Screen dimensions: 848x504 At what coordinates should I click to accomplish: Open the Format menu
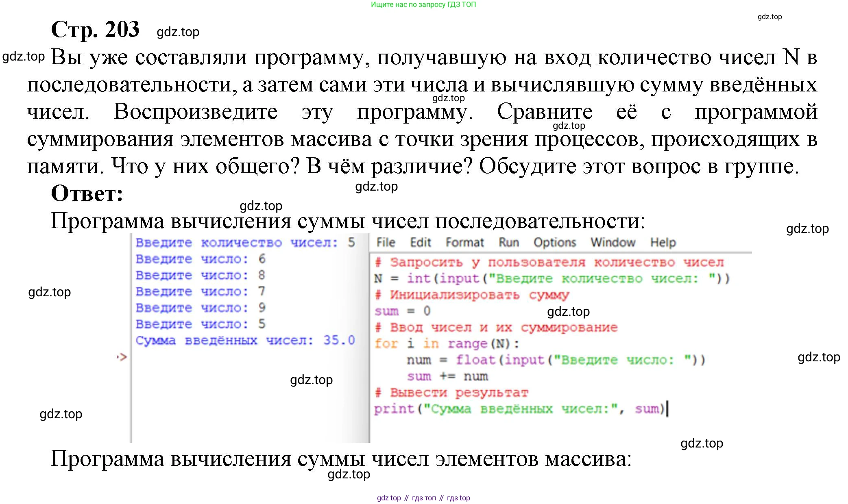pos(464,243)
